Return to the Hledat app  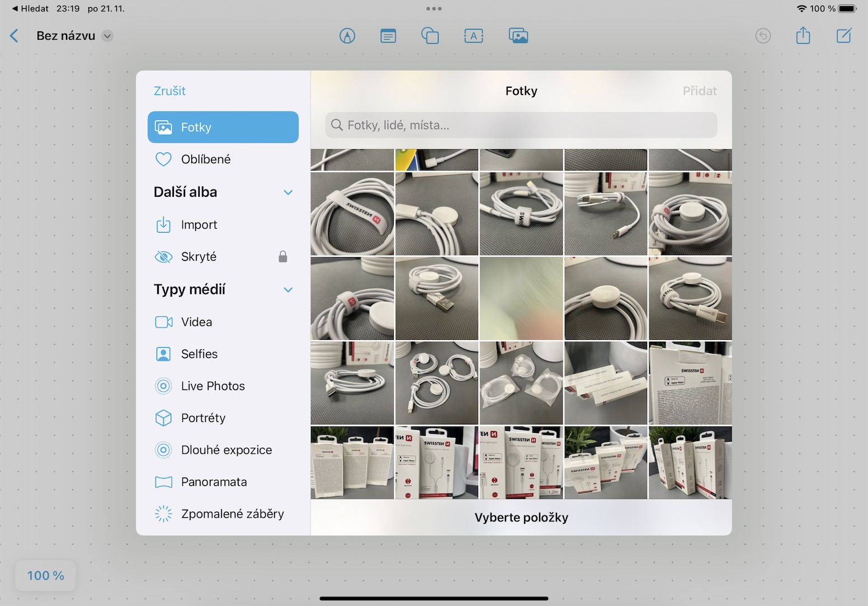pos(31,8)
